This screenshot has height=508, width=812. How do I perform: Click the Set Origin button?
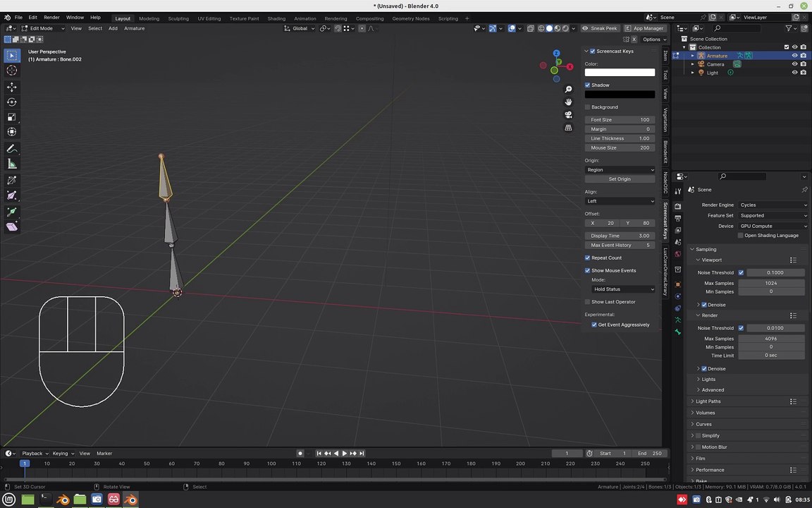tap(620, 179)
